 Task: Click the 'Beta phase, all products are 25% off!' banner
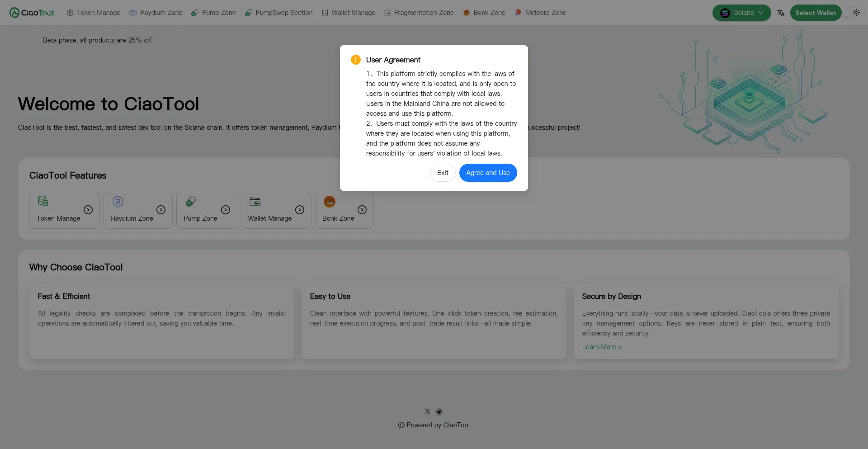click(x=99, y=40)
